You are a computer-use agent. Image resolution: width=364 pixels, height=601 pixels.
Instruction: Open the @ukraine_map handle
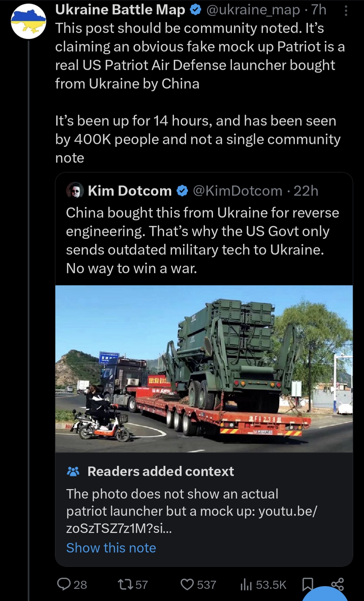[253, 10]
